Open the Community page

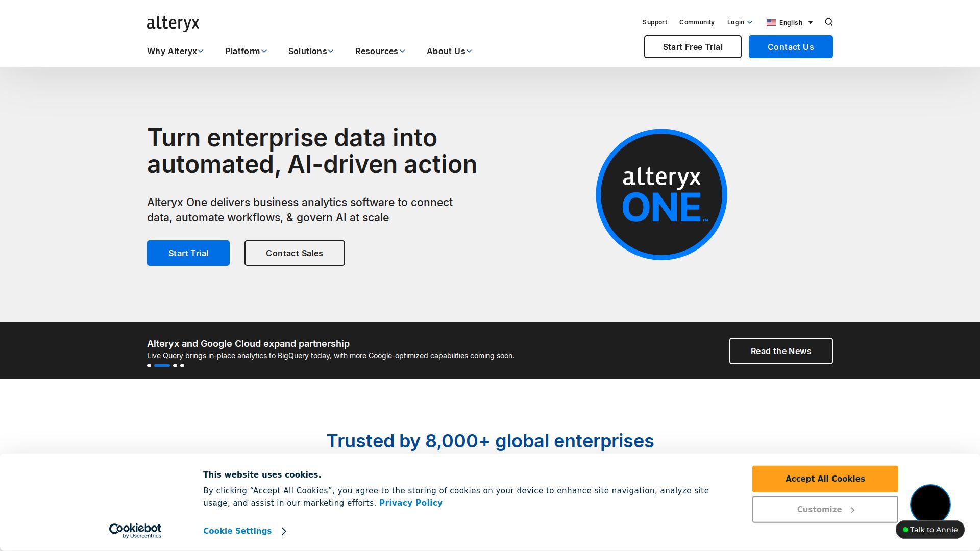tap(697, 22)
